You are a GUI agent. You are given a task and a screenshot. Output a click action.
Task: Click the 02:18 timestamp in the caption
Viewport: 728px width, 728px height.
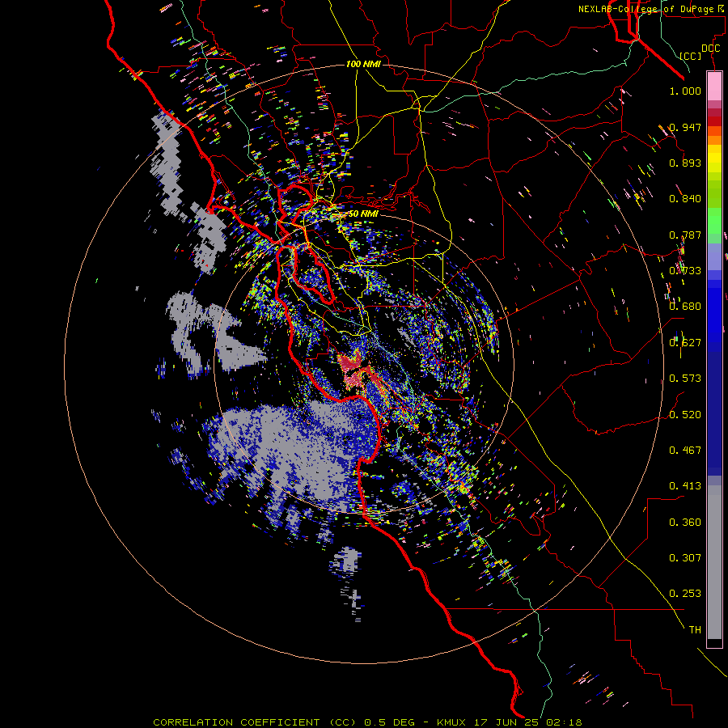(x=564, y=722)
